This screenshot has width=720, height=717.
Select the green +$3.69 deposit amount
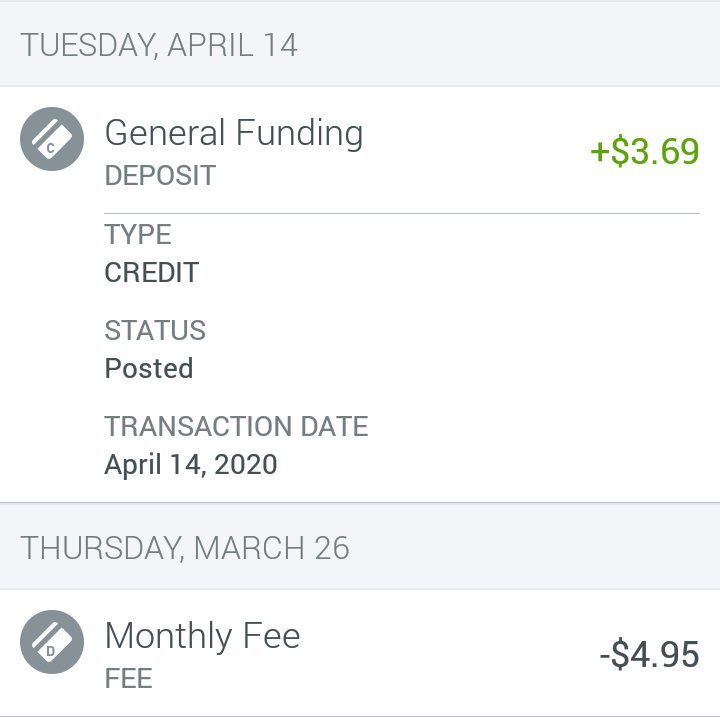(644, 152)
